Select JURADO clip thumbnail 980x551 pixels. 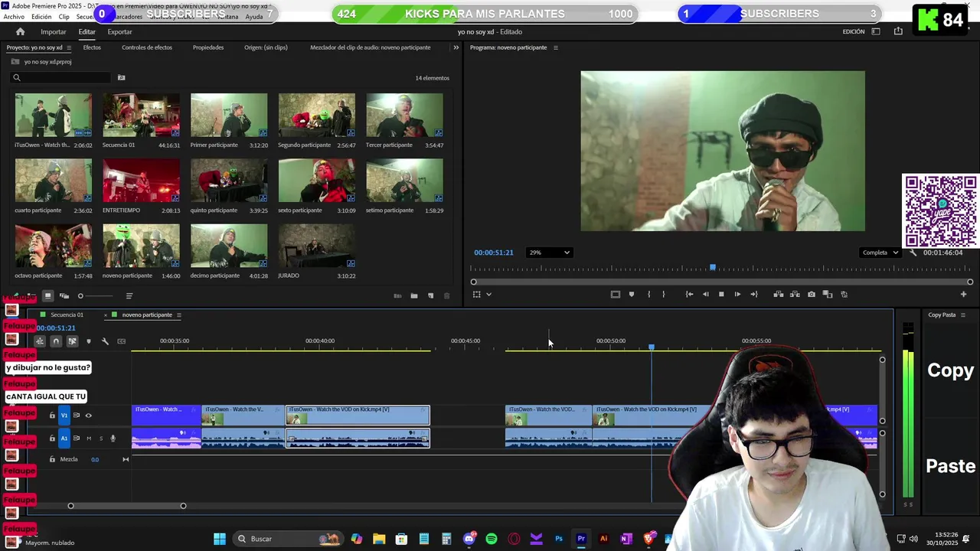[x=317, y=246]
